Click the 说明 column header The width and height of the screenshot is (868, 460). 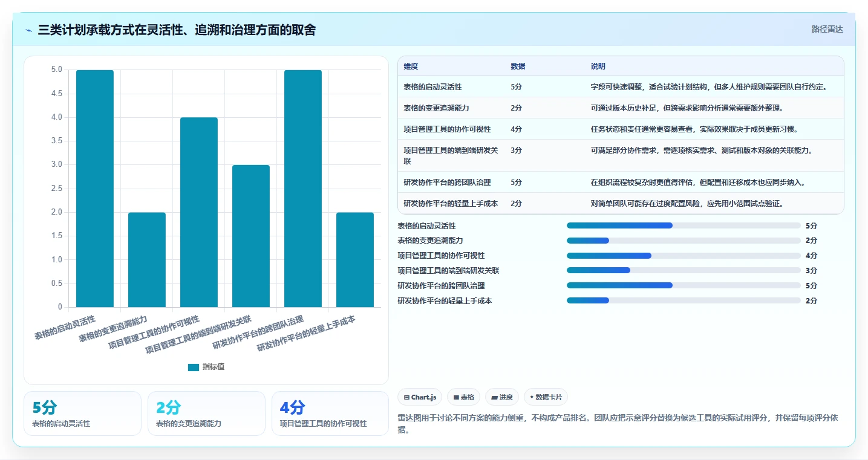tap(598, 66)
